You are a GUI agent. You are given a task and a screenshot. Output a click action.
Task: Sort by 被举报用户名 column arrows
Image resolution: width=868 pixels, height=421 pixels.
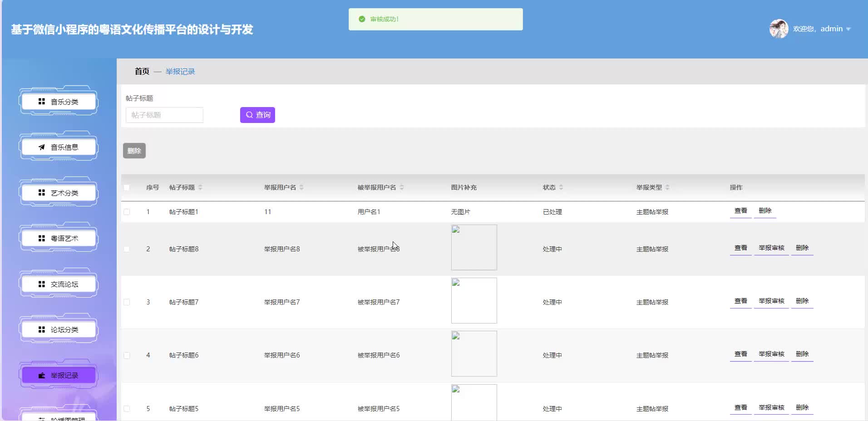(402, 187)
